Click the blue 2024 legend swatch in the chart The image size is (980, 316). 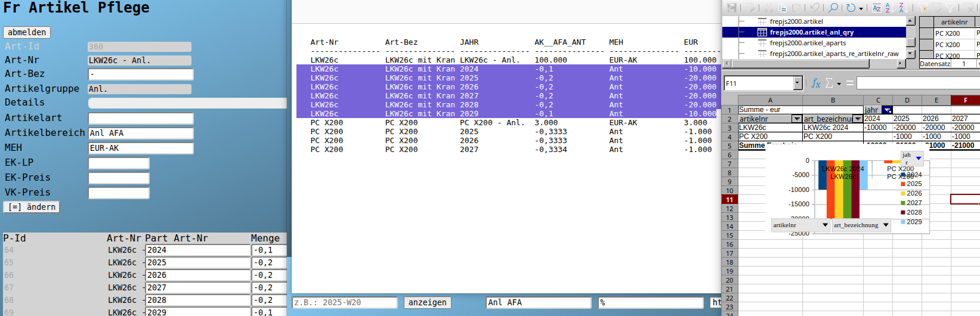[x=903, y=175]
